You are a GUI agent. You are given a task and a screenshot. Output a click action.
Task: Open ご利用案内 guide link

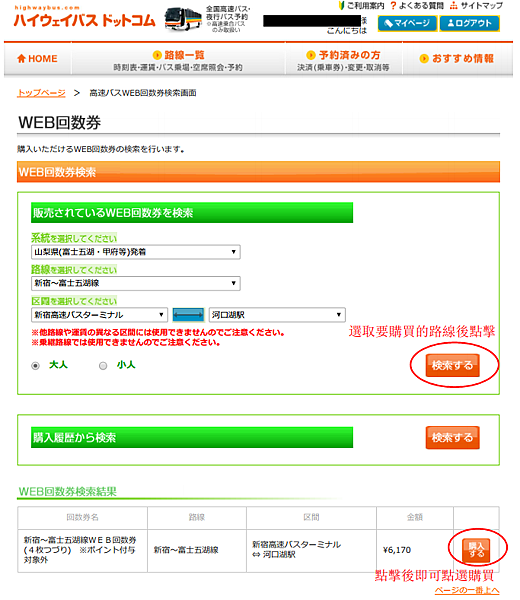coord(362,6)
